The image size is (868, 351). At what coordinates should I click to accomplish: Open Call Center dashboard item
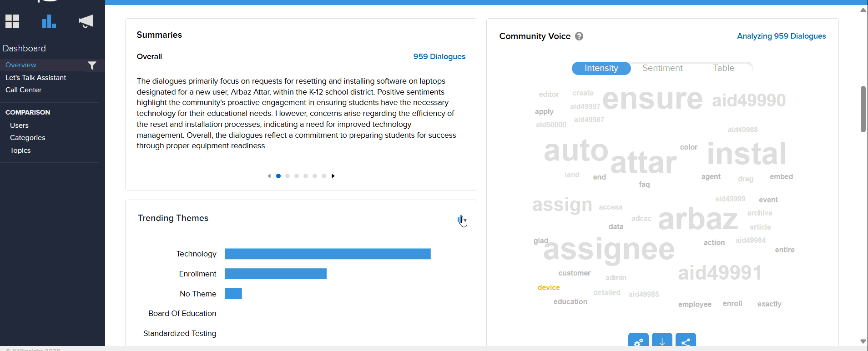coord(23,90)
